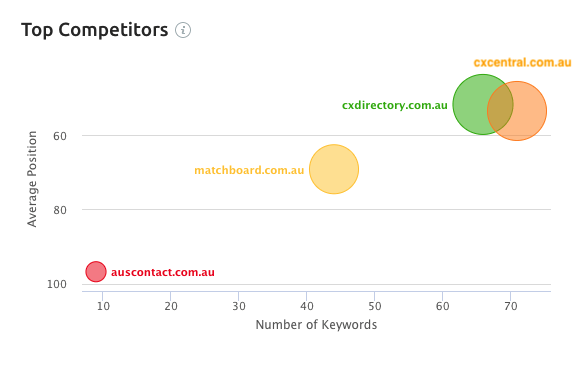The image size is (584, 365).
Task: Open the cxcentral.com.au label link
Action: [x=522, y=63]
